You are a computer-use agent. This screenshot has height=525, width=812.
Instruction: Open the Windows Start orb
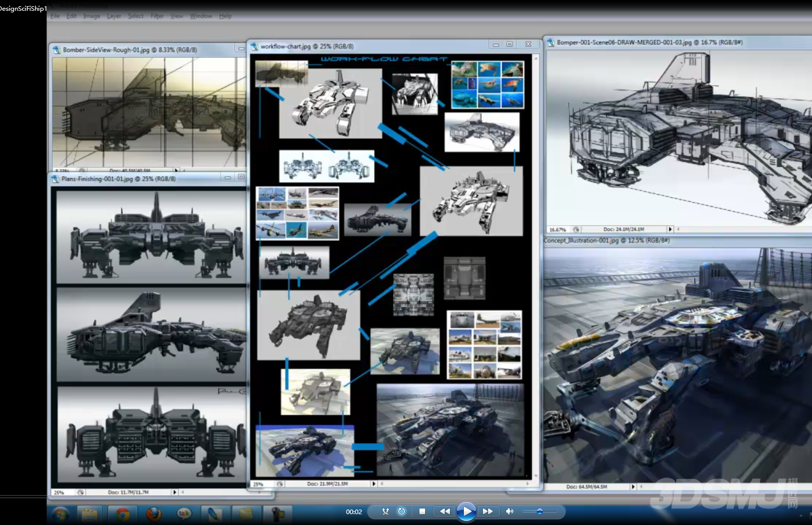coord(61,514)
